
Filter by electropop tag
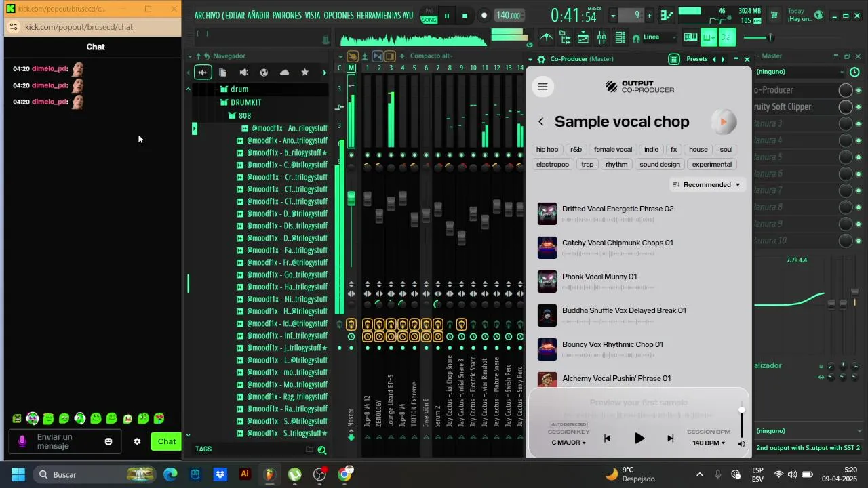[x=553, y=165]
